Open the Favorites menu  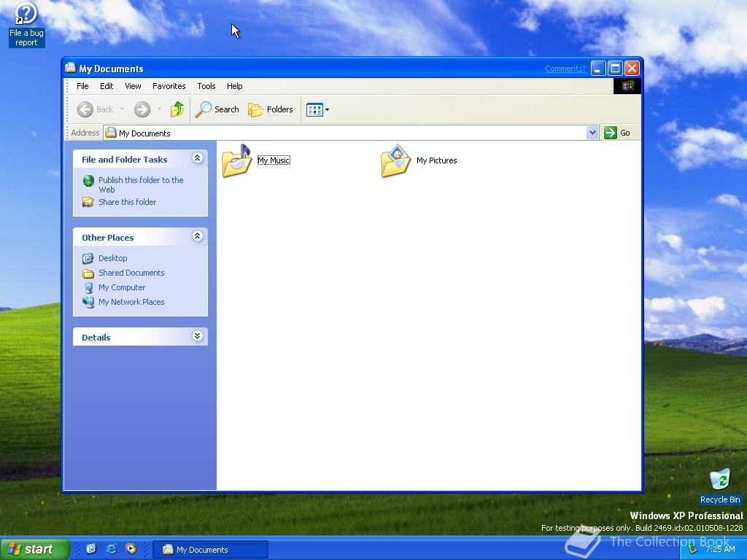pyautogui.click(x=169, y=86)
